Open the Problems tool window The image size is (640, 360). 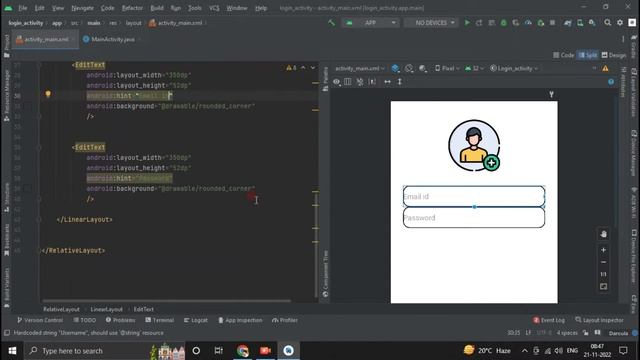120,320
